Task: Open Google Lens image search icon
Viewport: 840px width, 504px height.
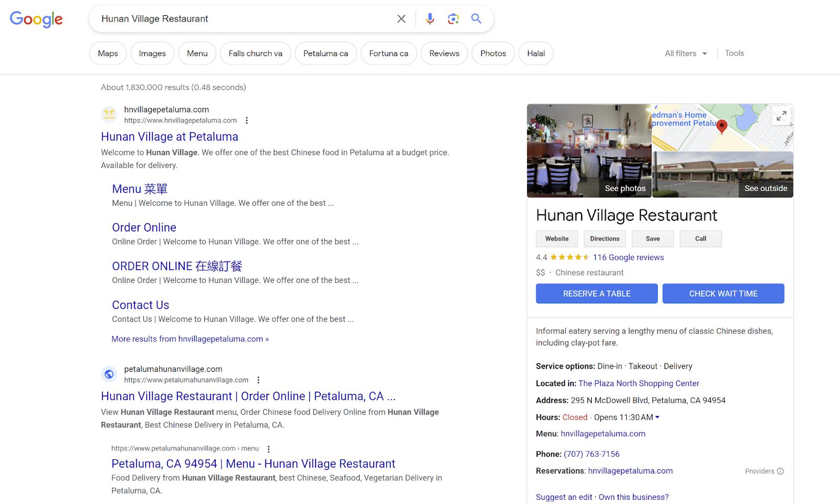Action: click(x=453, y=19)
